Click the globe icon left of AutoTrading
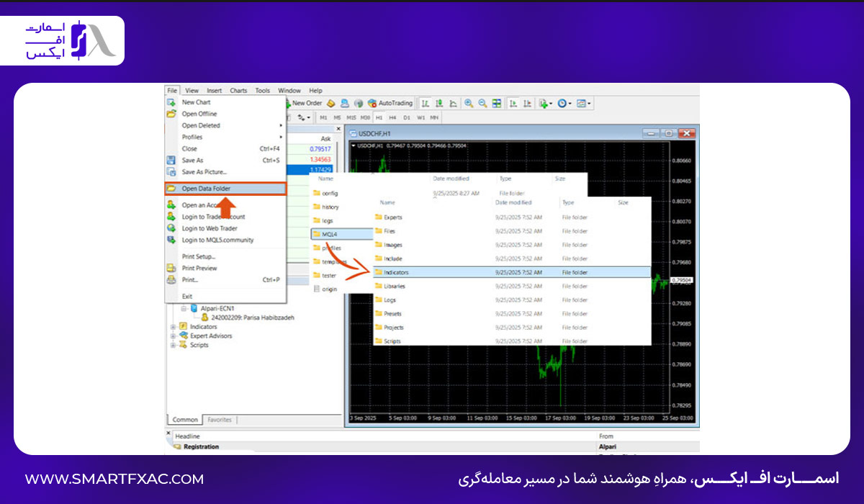This screenshot has width=864, height=504. click(x=359, y=104)
